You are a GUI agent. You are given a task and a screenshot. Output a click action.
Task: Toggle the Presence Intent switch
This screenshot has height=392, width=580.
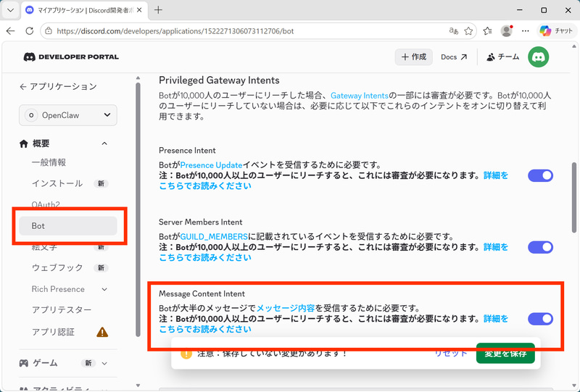(x=540, y=175)
